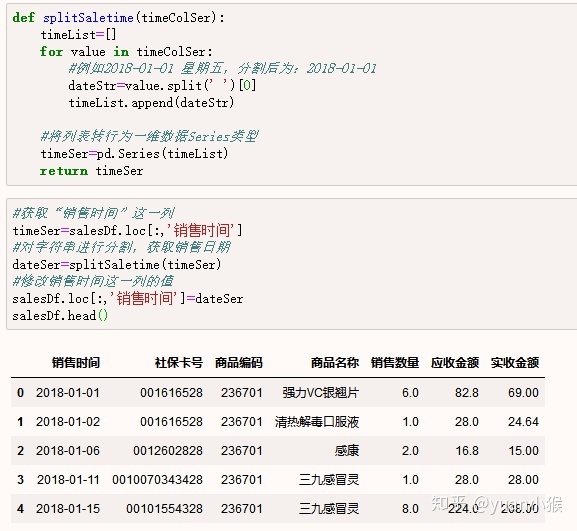577x531 pixels.
Task: Click the row index '3' in the table
Action: [x=20, y=480]
